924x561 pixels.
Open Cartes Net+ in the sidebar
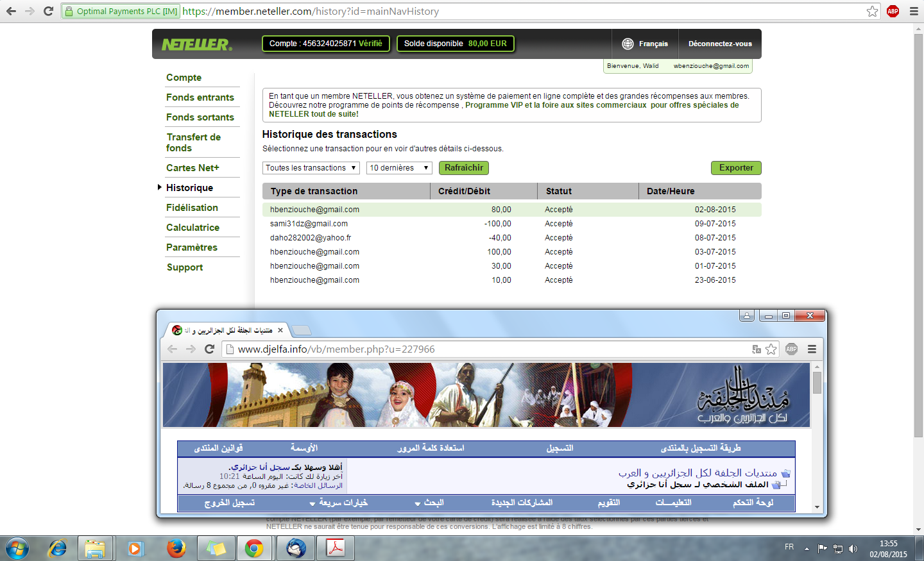(193, 168)
